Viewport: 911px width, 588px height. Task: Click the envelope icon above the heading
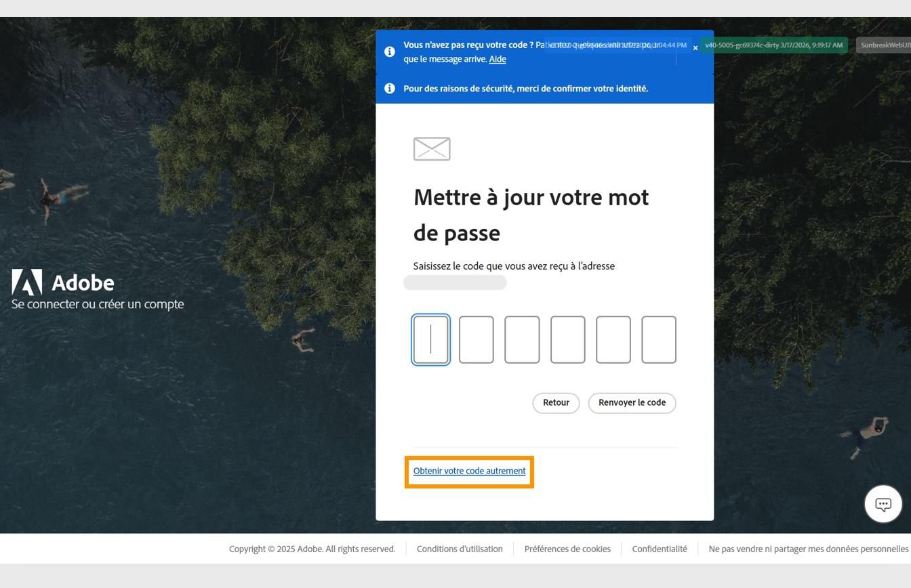431,149
